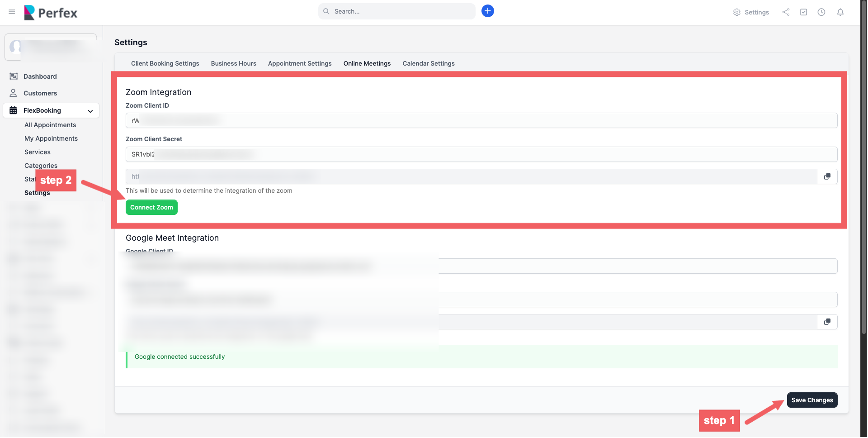868x438 pixels.
Task: Click the Google Client ID field
Action: click(481, 266)
